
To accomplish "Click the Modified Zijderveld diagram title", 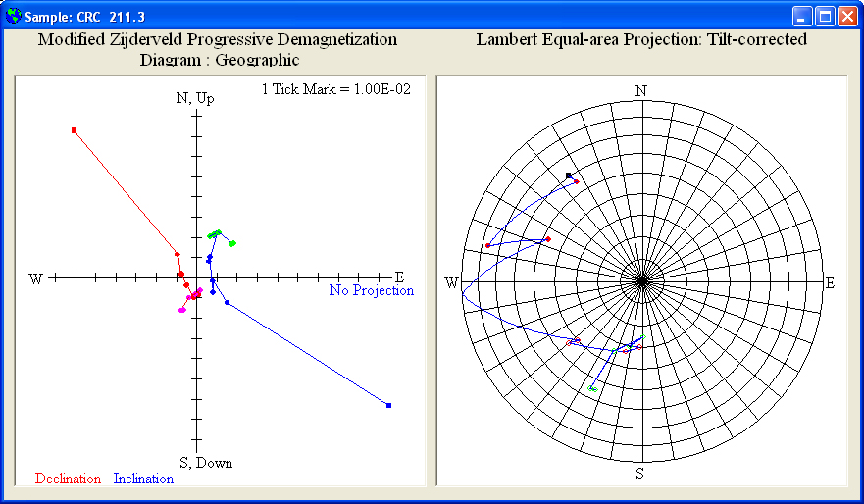I will coord(218,50).
